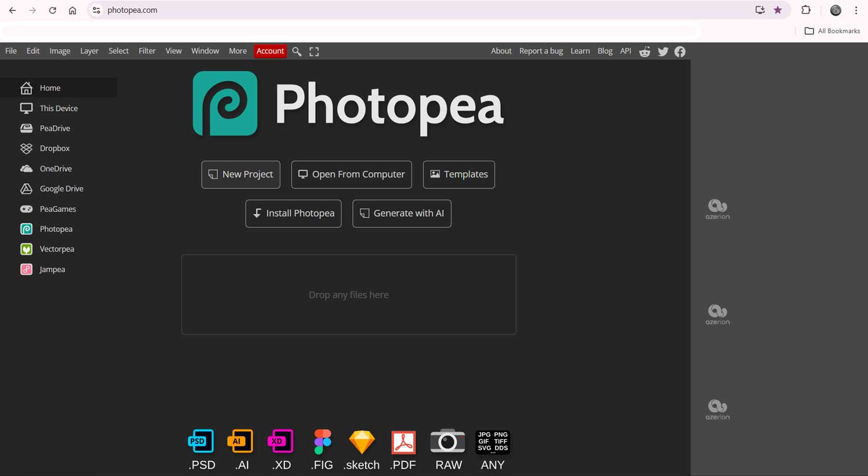Image resolution: width=868 pixels, height=476 pixels.
Task: Open Google Drive from the sidebar
Action: click(61, 188)
